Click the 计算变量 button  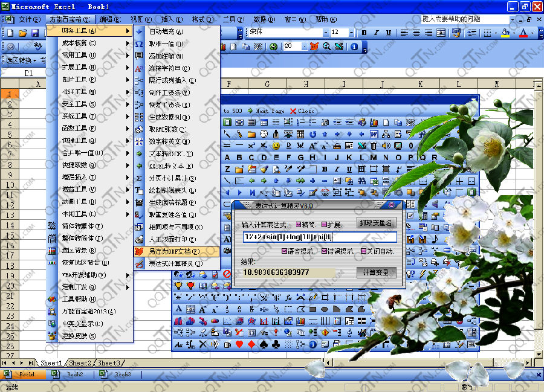point(376,272)
